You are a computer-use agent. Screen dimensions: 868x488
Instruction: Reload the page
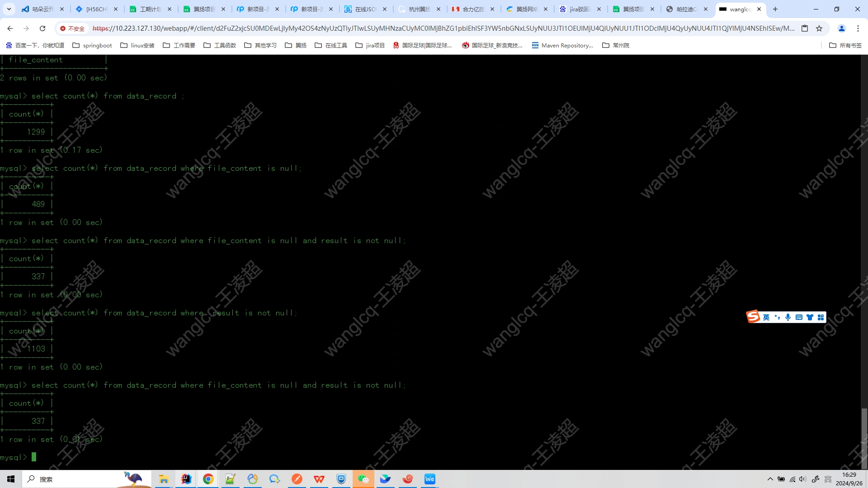tap(42, 28)
